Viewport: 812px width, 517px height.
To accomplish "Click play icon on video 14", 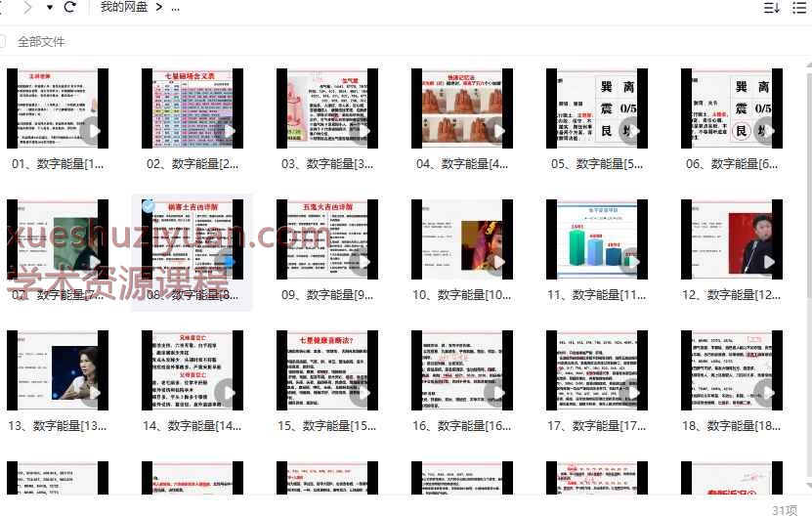I will (x=227, y=392).
